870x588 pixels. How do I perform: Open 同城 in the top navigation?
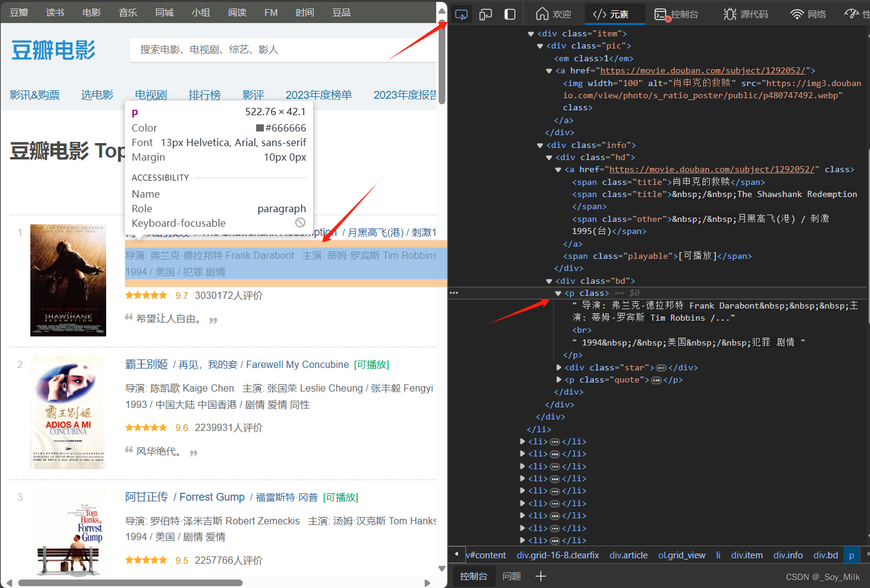(164, 13)
